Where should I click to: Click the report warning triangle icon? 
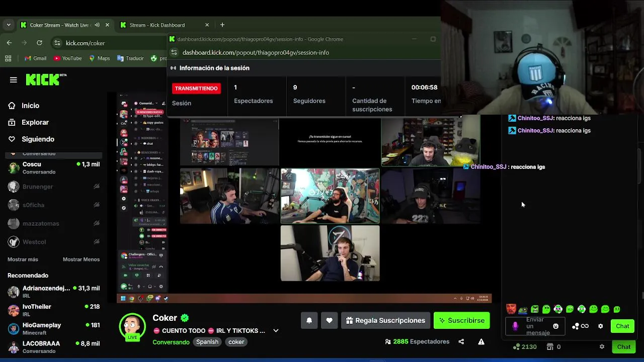pos(481,342)
